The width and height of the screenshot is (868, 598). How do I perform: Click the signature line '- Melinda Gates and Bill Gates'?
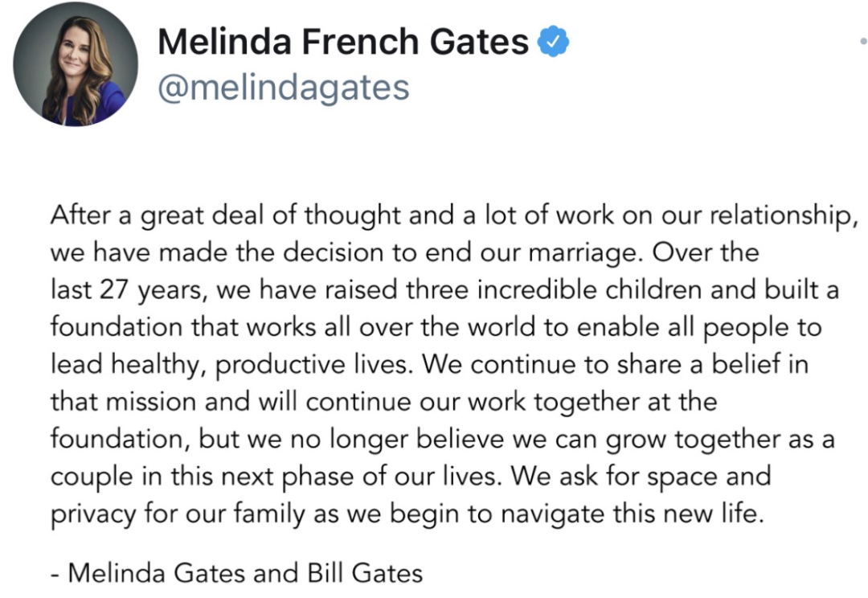236,573
